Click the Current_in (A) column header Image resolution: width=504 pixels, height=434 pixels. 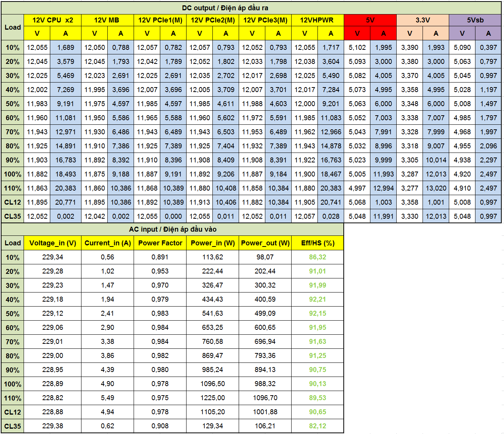(107, 243)
